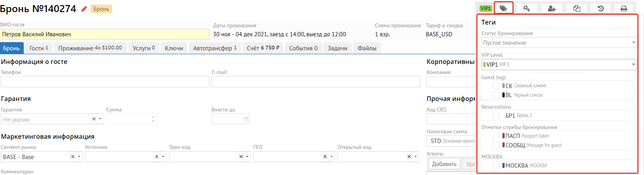Check the BL Черный список tag

pyautogui.click(x=496, y=95)
